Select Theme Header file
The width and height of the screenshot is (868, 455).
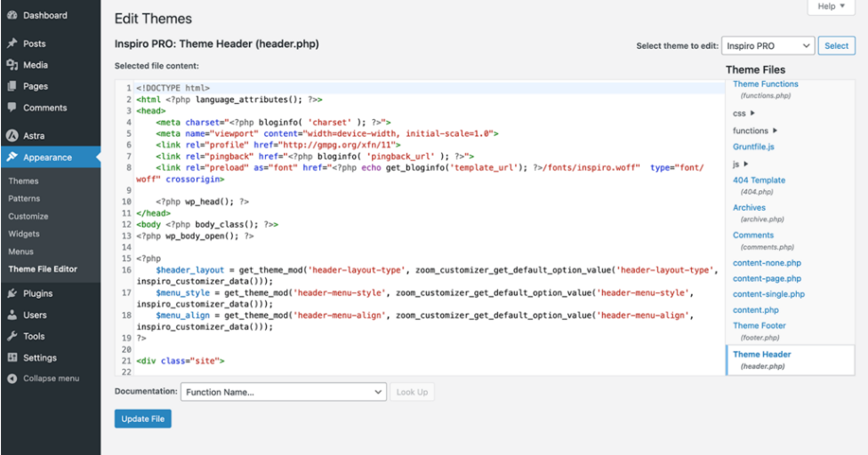point(761,355)
